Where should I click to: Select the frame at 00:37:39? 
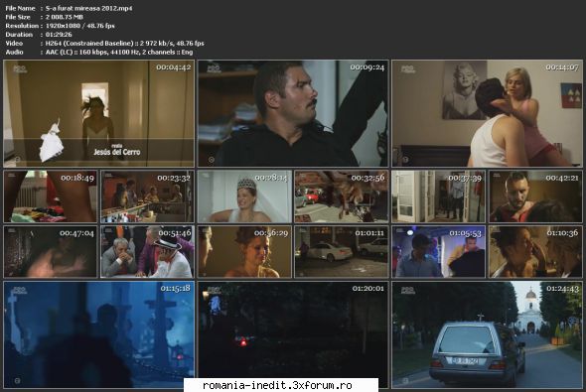[x=438, y=196]
